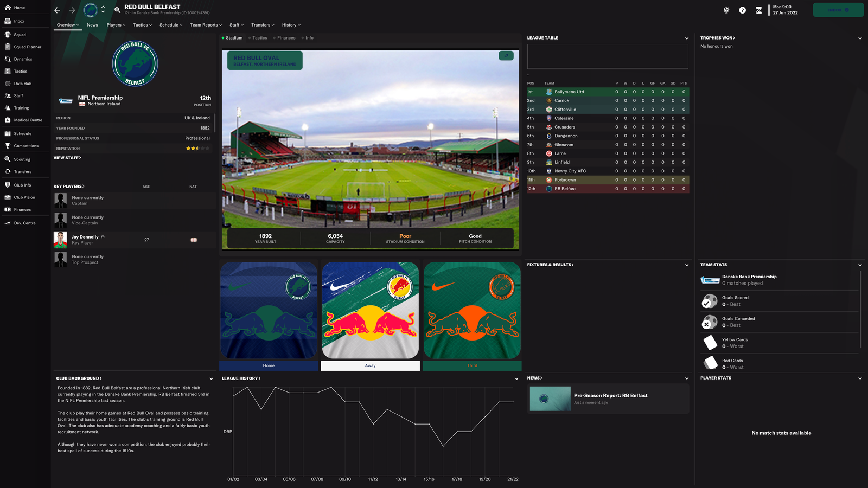Click the back navigation arrow
The image size is (868, 488).
(58, 10)
